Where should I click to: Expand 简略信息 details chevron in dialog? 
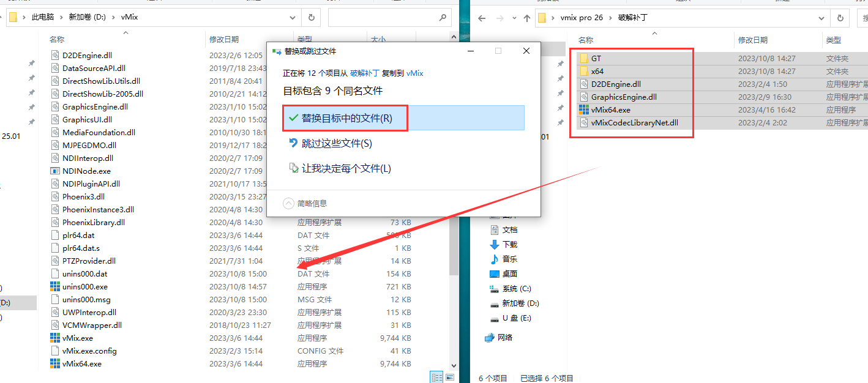289,203
